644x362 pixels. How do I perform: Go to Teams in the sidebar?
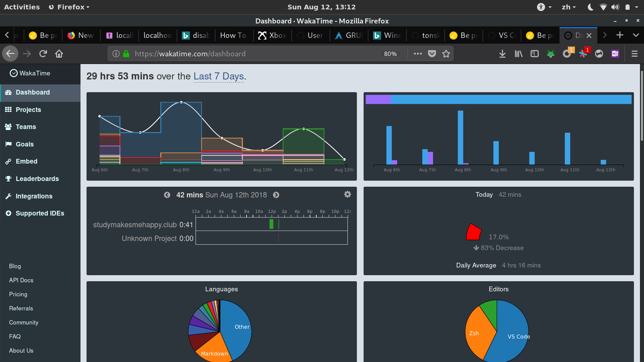pos(40,127)
